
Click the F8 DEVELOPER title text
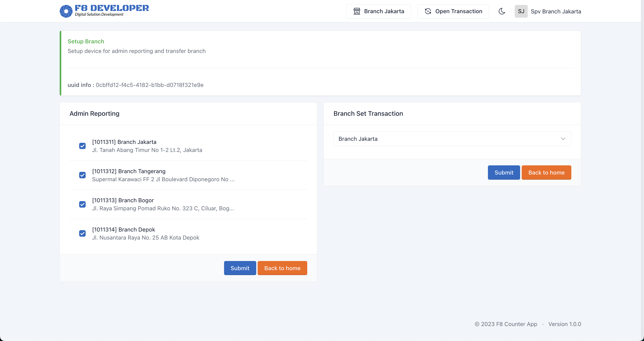[x=112, y=8]
